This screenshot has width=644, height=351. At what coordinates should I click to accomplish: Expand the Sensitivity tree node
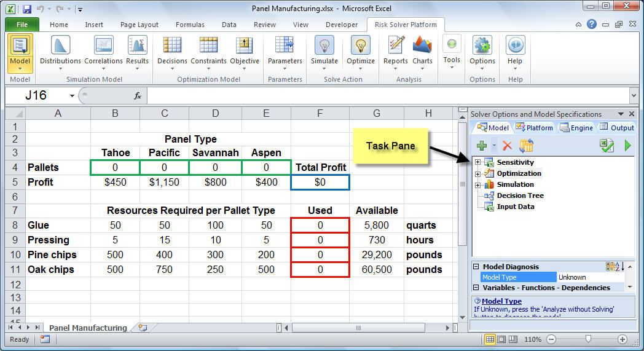477,163
